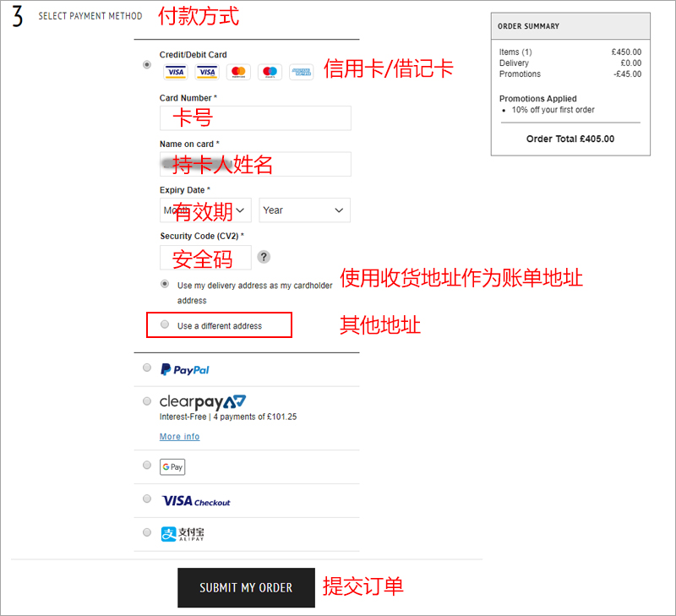This screenshot has height=616, width=676.
Task: Select Use a different address option
Action: click(165, 324)
